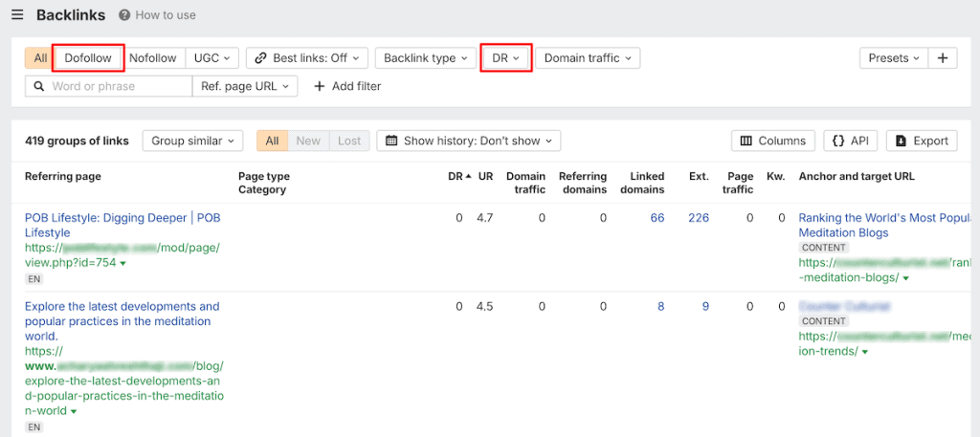Click the UR value 4.7
Image resolution: width=980 pixels, height=437 pixels.
click(x=484, y=218)
